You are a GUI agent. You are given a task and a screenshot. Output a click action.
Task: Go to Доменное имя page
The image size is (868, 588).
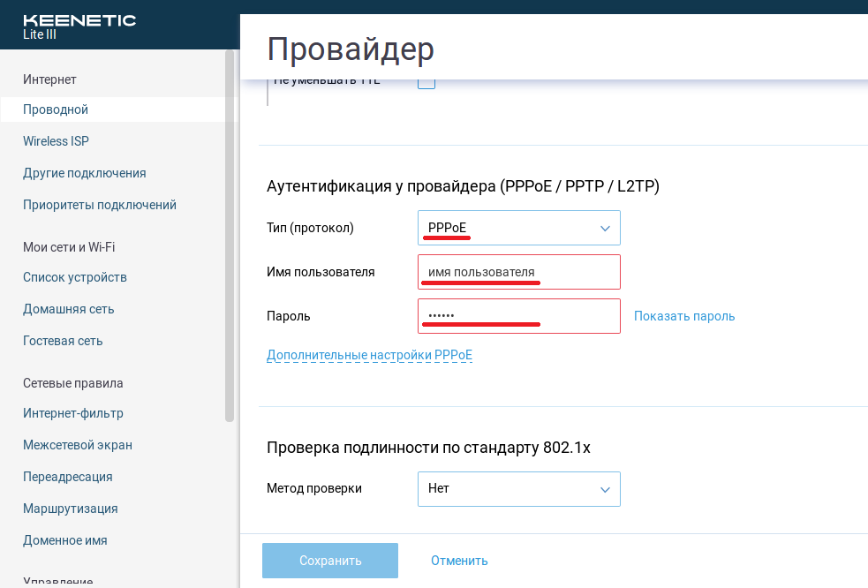pyautogui.click(x=64, y=540)
